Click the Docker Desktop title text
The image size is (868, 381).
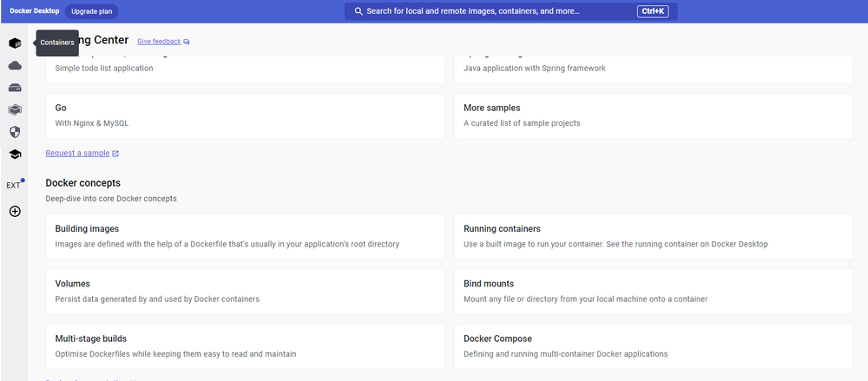click(x=35, y=11)
